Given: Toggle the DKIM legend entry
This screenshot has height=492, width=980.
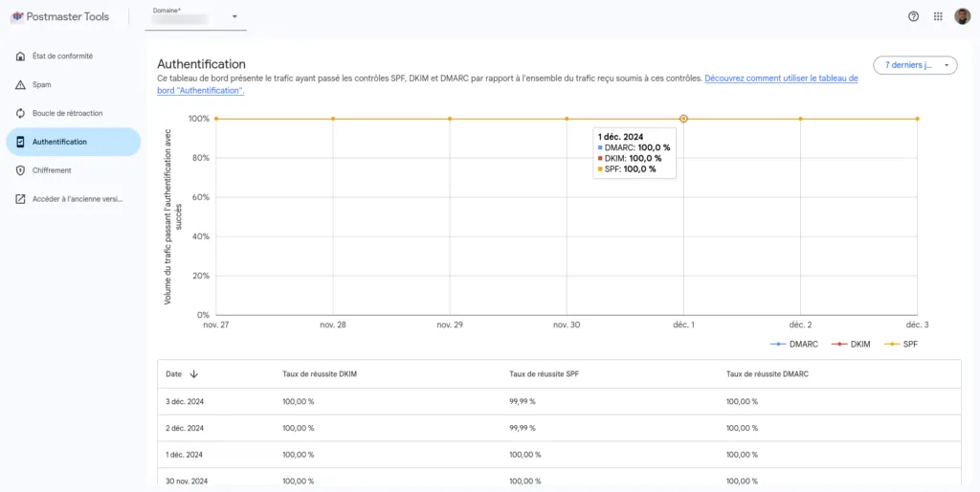Looking at the screenshot, I should point(851,345).
